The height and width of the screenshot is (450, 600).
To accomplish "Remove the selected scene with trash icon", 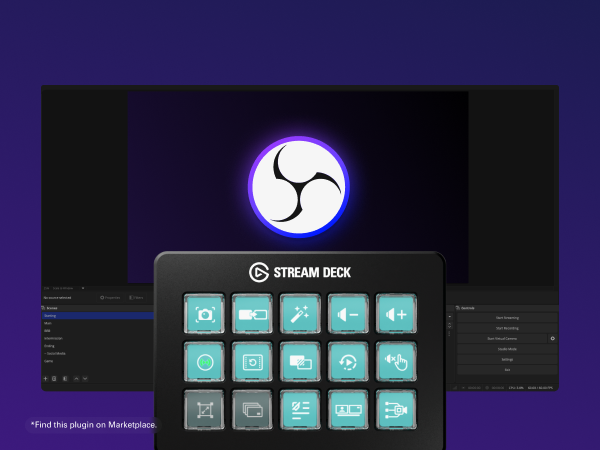I will [54, 378].
